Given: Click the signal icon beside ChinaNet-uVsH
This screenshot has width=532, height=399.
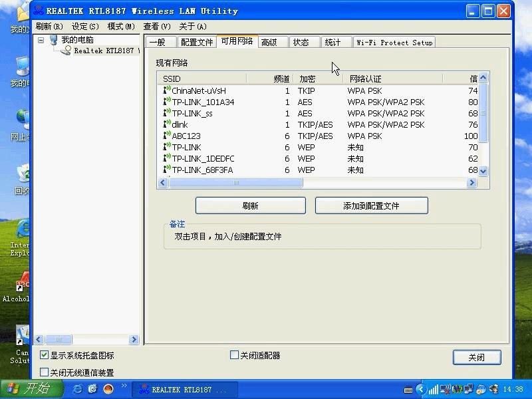Looking at the screenshot, I should tap(166, 90).
